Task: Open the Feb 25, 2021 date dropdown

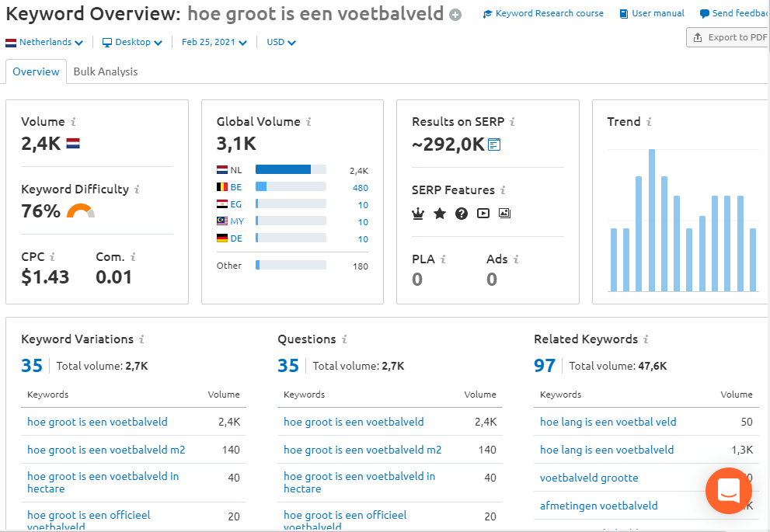Action: 214,42
